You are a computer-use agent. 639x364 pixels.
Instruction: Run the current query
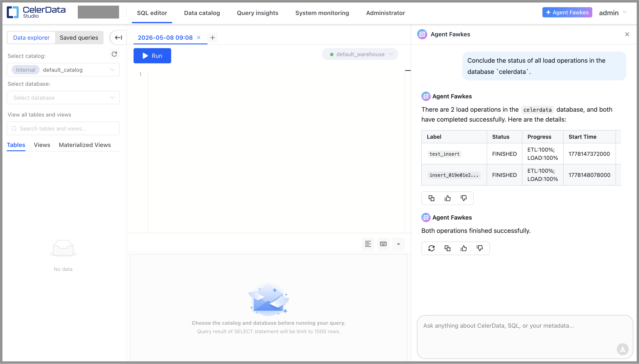[152, 56]
